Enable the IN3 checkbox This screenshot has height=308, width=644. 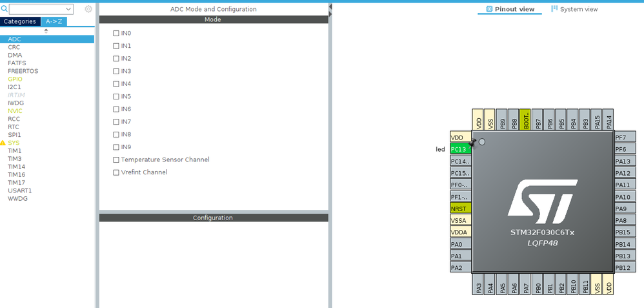tap(116, 71)
